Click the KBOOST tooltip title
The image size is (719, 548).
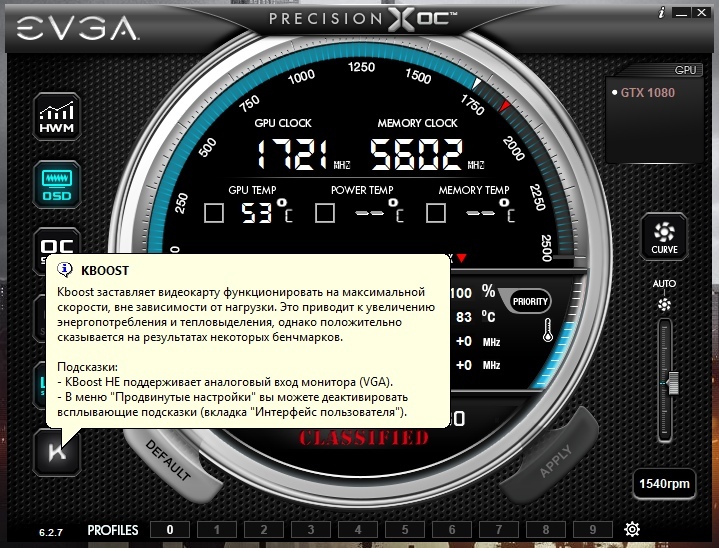tap(105, 271)
